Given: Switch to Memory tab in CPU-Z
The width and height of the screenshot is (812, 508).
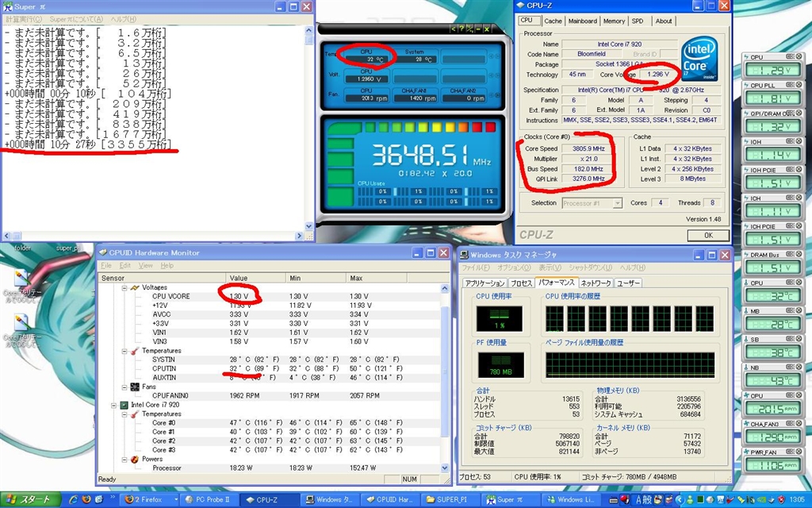Looking at the screenshot, I should coord(614,21).
